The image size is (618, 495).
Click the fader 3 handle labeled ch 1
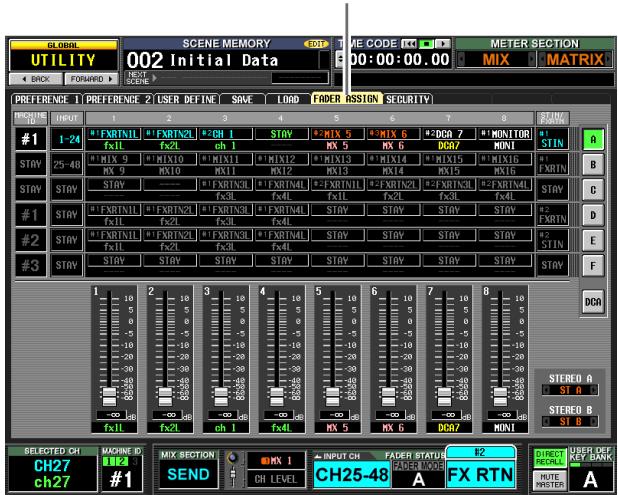221,396
